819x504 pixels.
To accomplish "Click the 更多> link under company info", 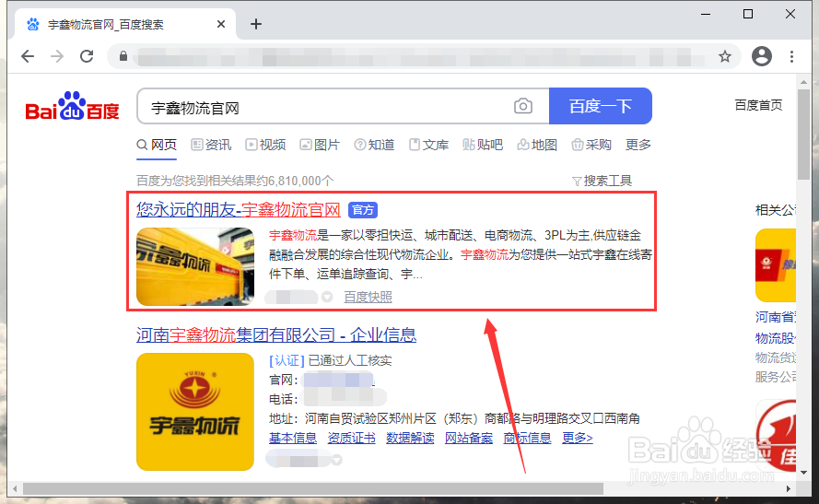I will (x=577, y=438).
